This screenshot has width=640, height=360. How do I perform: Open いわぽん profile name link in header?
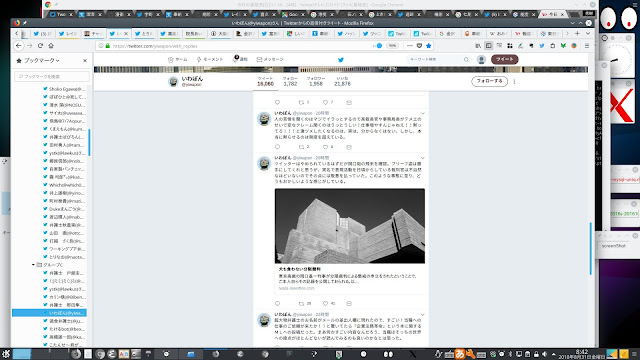pos(192,78)
